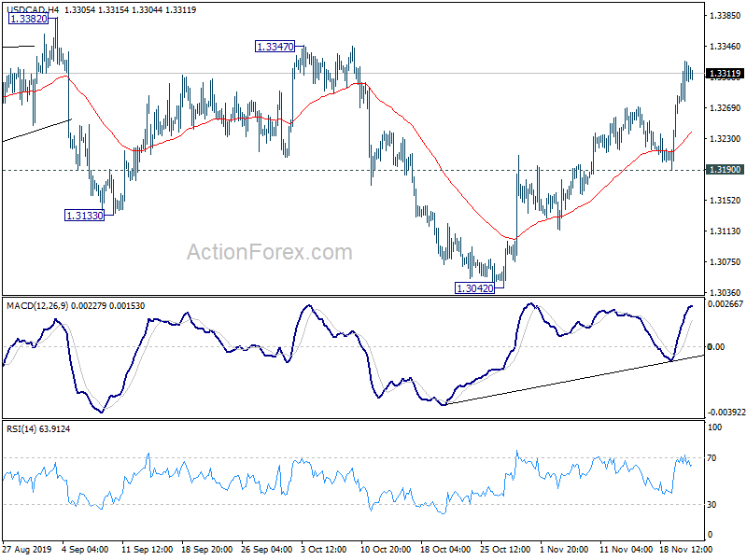Click the 1.31130 price axis value

(x=725, y=231)
